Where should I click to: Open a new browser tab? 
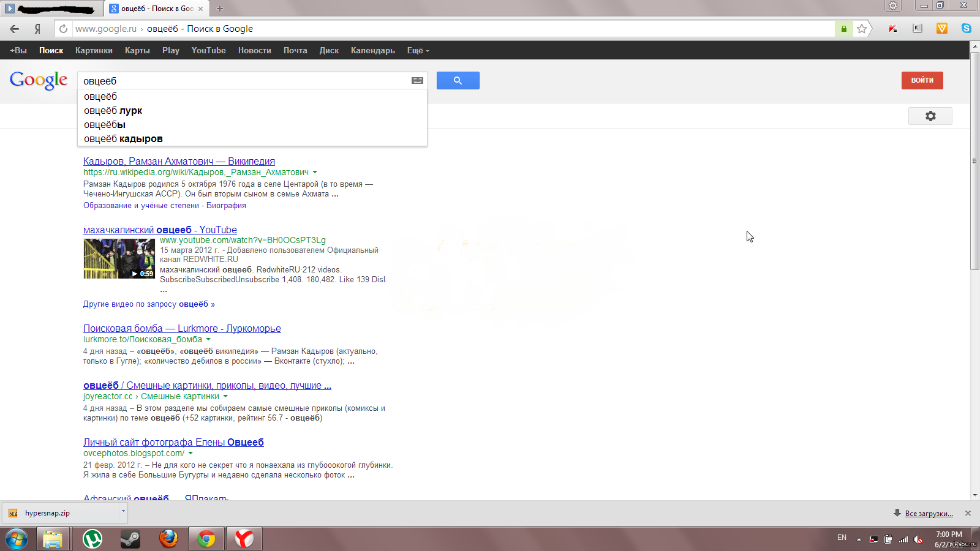(x=220, y=9)
